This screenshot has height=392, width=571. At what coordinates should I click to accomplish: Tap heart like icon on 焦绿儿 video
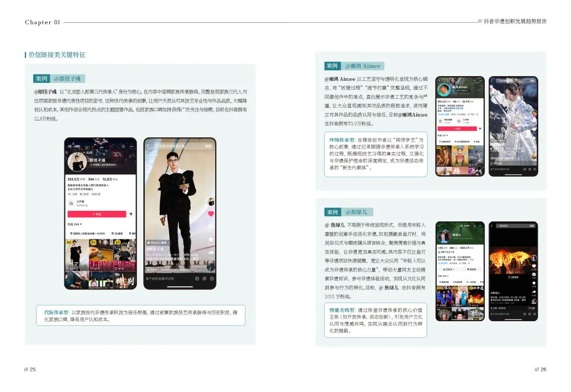(x=534, y=266)
